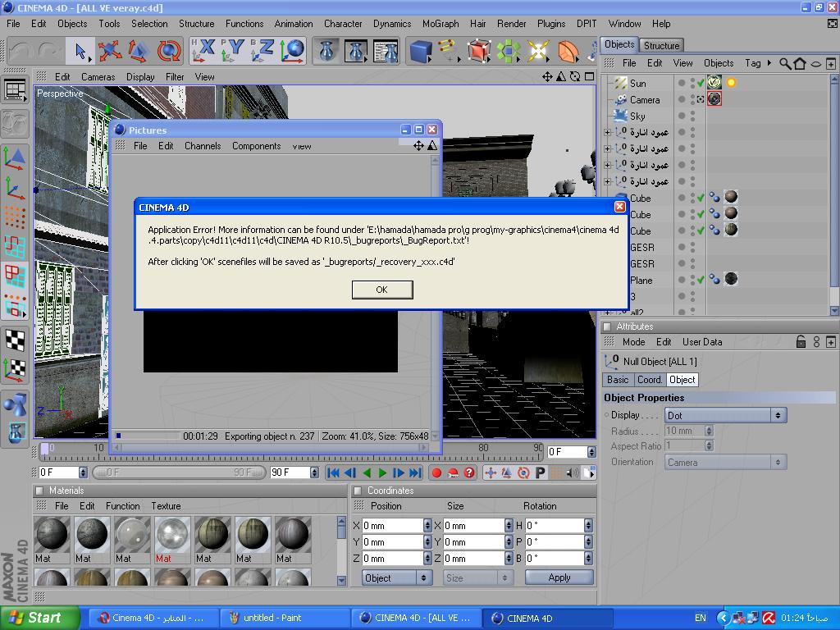Click the 90 F end frame stepper
Viewport: 840px width, 630px height.
coord(314,472)
